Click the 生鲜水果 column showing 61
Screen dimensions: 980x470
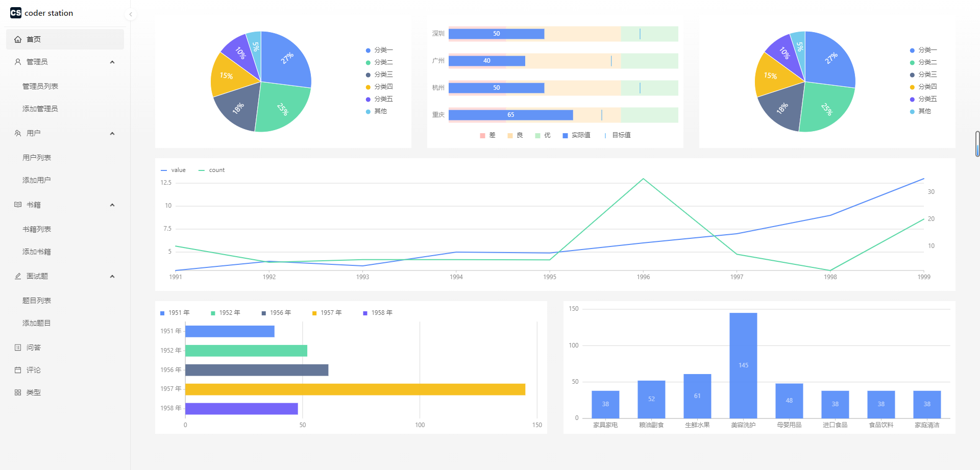(697, 396)
